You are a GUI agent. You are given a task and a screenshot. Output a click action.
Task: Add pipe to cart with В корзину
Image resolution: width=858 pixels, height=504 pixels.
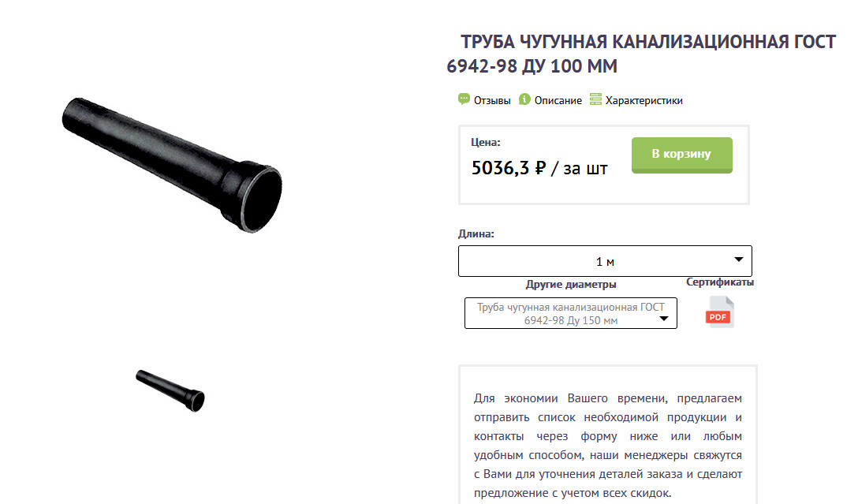682,155
